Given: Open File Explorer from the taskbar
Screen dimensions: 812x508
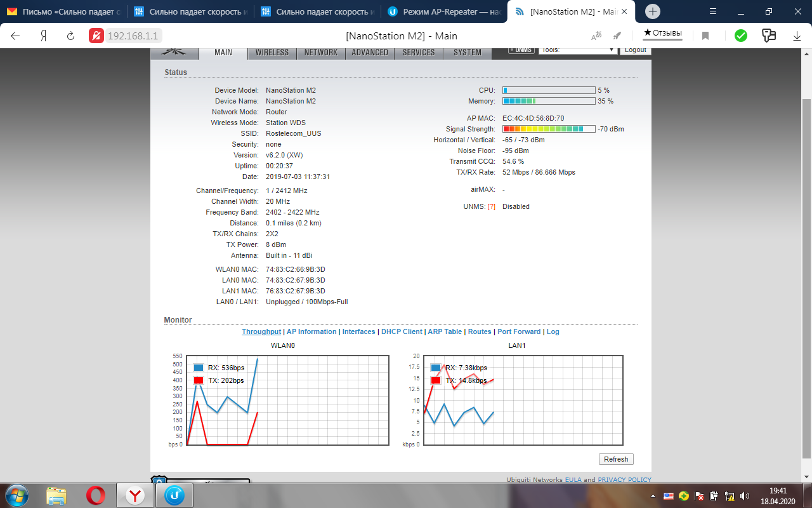Looking at the screenshot, I should click(x=56, y=495).
